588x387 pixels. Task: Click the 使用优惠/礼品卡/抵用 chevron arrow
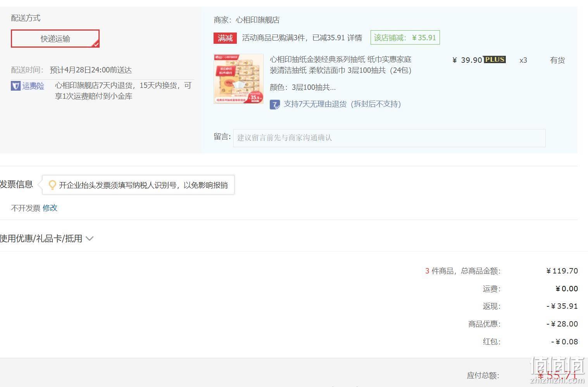[x=90, y=239]
